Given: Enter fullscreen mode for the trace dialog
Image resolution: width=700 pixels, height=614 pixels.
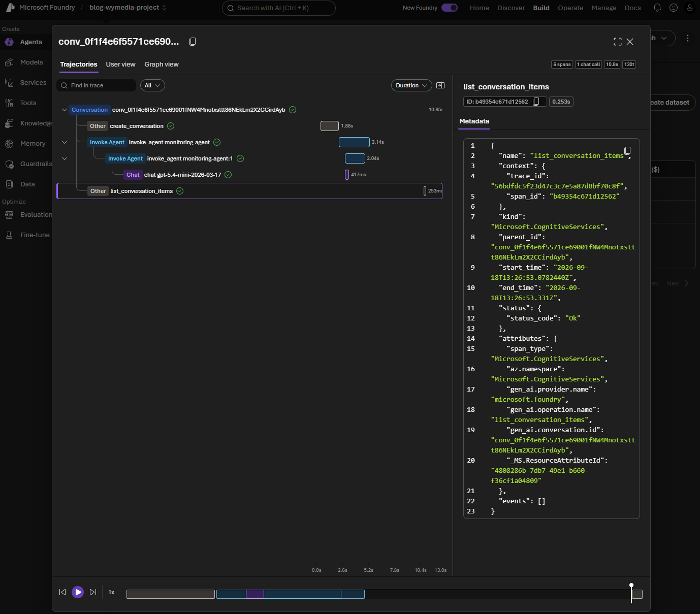Looking at the screenshot, I should [x=618, y=42].
